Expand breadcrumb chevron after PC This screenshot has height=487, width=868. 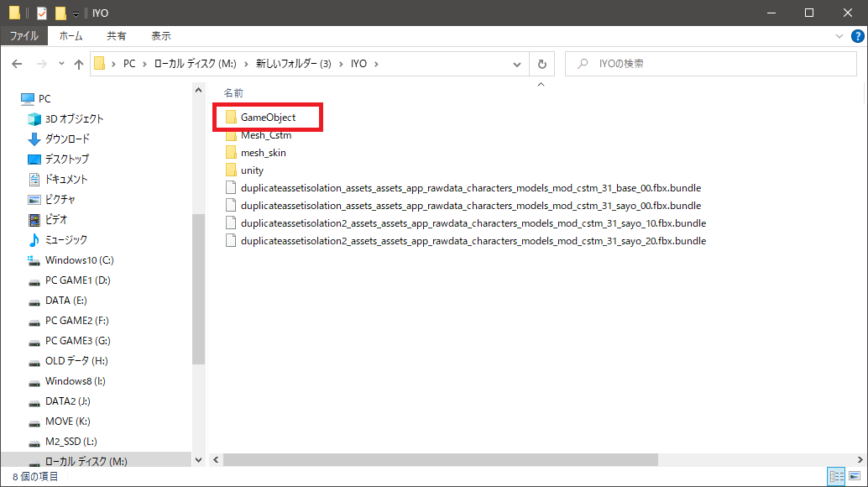click(x=144, y=64)
